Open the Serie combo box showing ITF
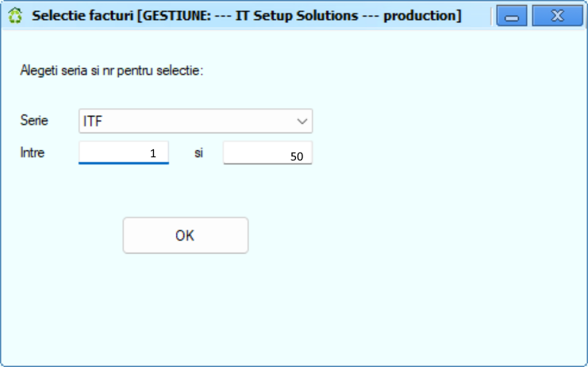 pyautogui.click(x=195, y=121)
